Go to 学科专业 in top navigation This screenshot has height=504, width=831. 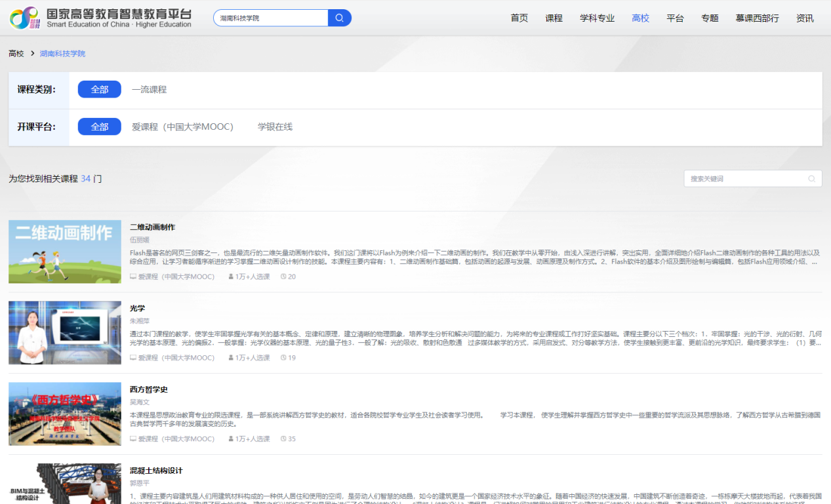(597, 18)
